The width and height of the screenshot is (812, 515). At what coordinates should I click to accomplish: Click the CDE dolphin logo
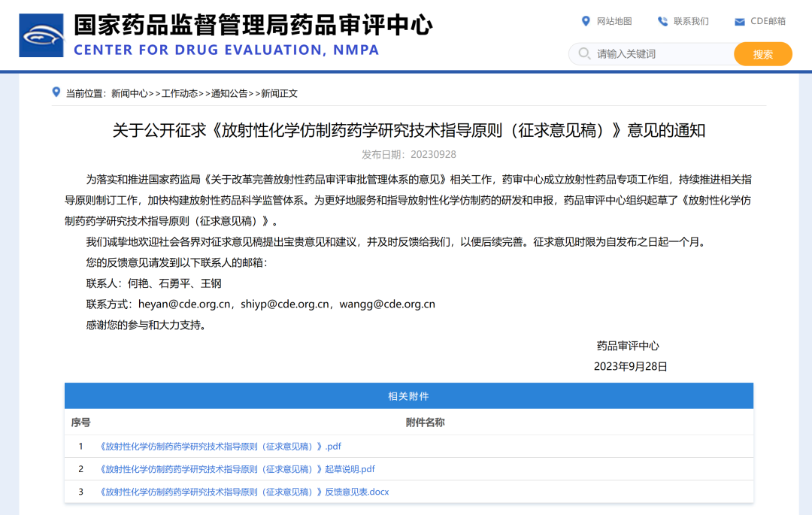[41, 35]
